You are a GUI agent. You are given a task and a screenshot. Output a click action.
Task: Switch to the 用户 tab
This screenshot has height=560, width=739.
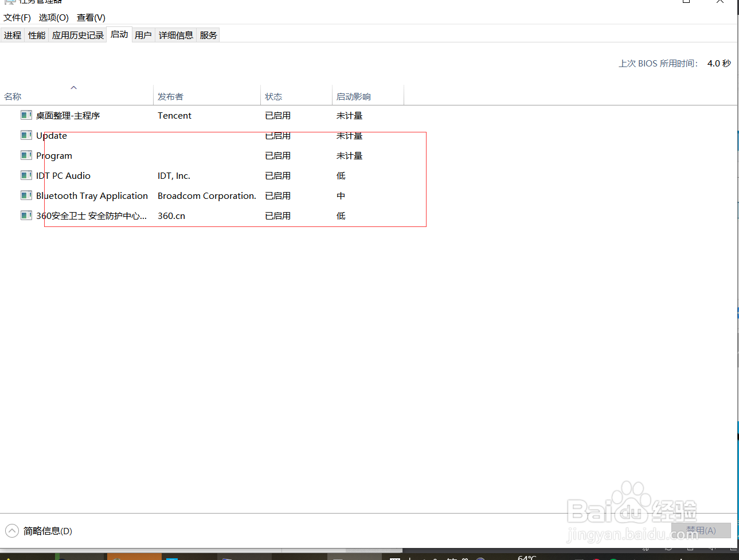(143, 35)
